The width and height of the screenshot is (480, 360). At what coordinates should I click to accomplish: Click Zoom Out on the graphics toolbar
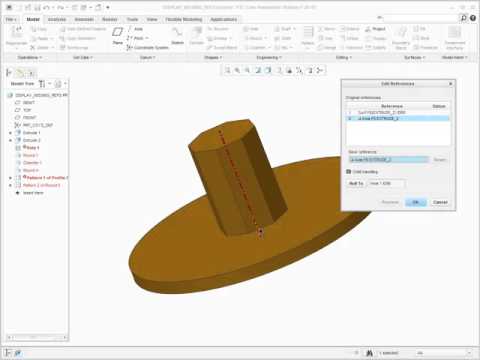tap(247, 70)
